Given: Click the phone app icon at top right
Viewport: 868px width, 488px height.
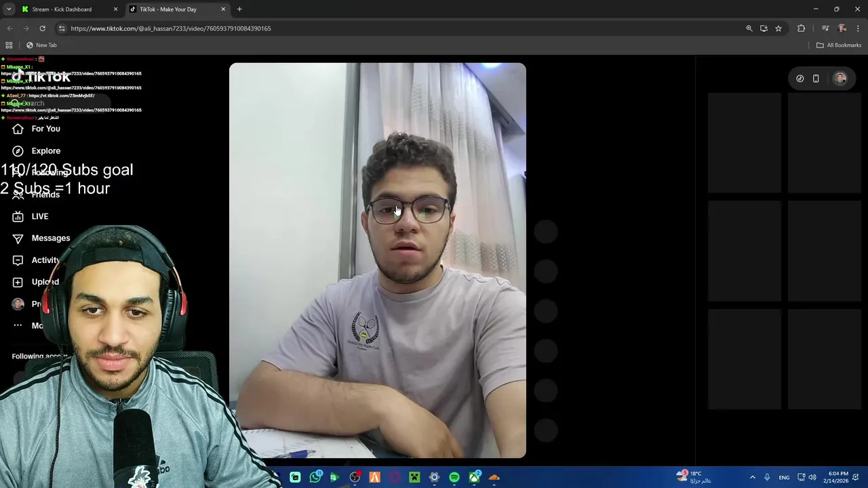Looking at the screenshot, I should pos(816,79).
